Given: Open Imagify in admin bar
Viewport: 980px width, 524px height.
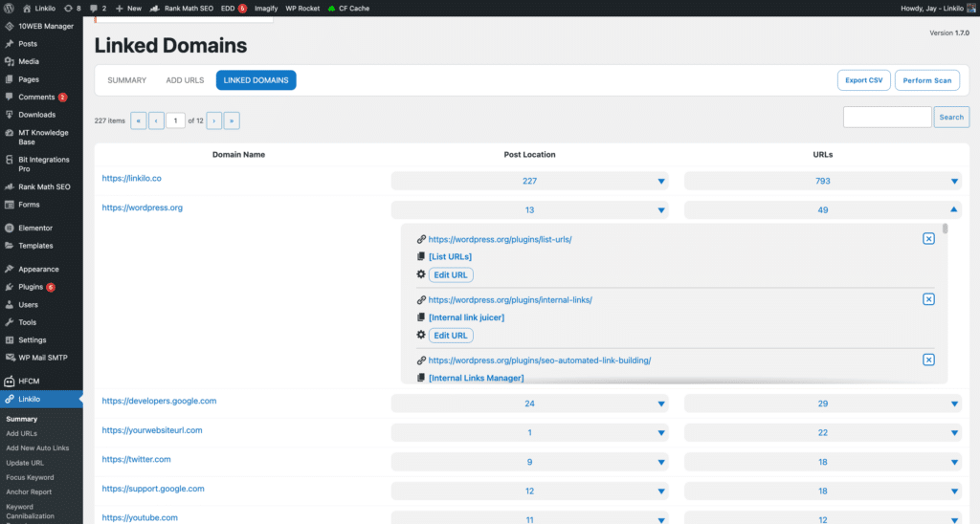Looking at the screenshot, I should 266,8.
